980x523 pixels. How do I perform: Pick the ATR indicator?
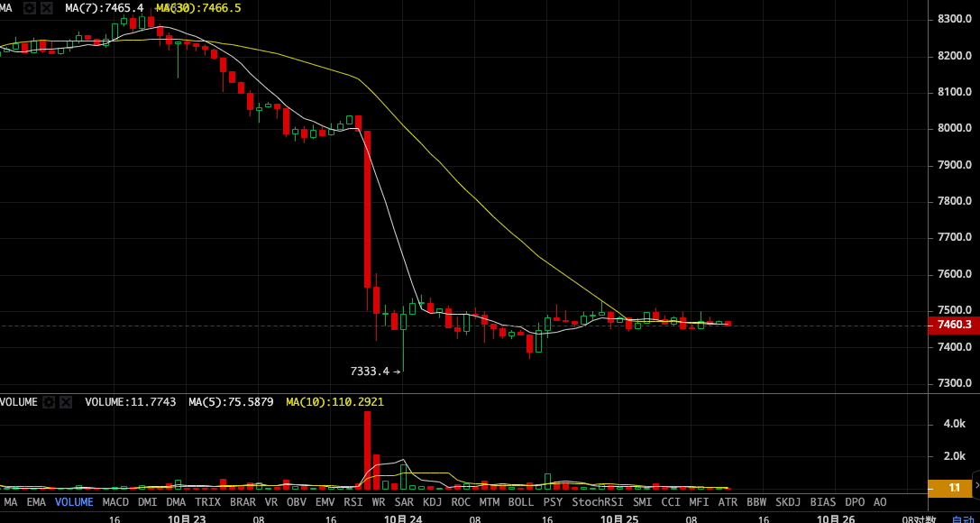(x=728, y=502)
